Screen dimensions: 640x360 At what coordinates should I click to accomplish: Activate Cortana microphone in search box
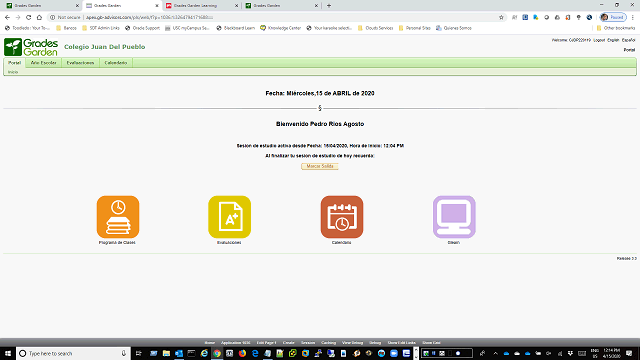[x=123, y=353]
